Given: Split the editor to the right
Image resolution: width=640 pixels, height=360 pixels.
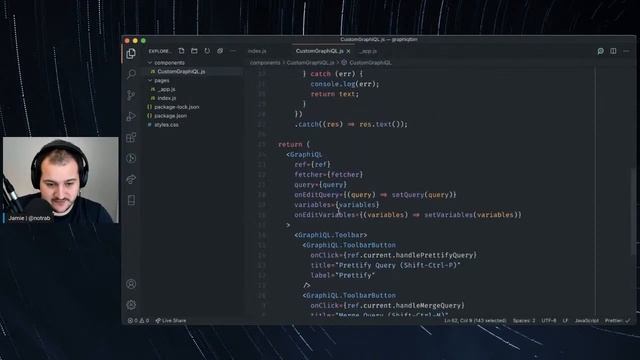Looking at the screenshot, I should point(613,51).
